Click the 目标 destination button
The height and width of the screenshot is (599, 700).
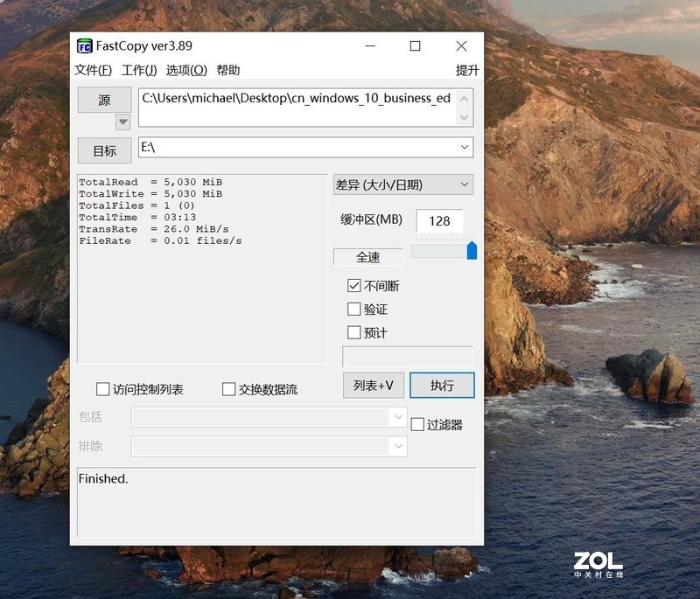104,150
